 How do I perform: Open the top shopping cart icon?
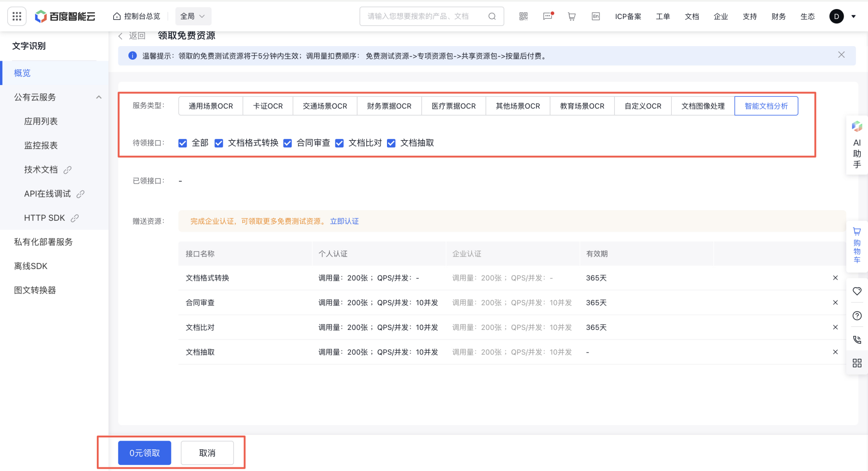pyautogui.click(x=572, y=16)
